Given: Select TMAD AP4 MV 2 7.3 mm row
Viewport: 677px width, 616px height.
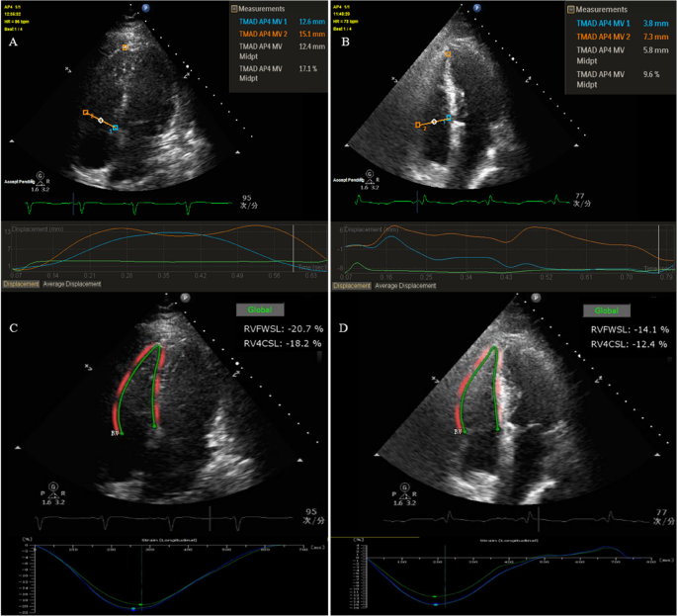Looking at the screenshot, I should (x=623, y=37).
